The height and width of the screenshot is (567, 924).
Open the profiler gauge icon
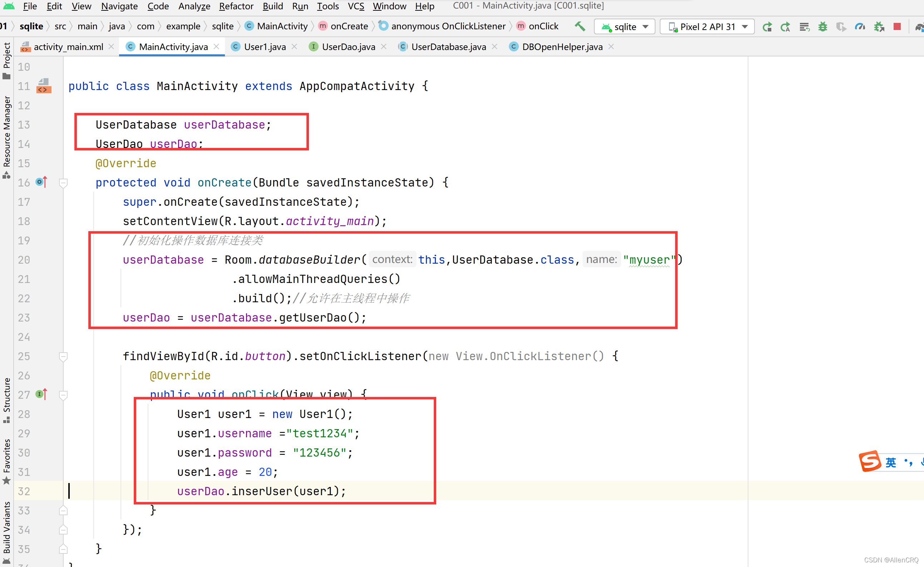(860, 27)
